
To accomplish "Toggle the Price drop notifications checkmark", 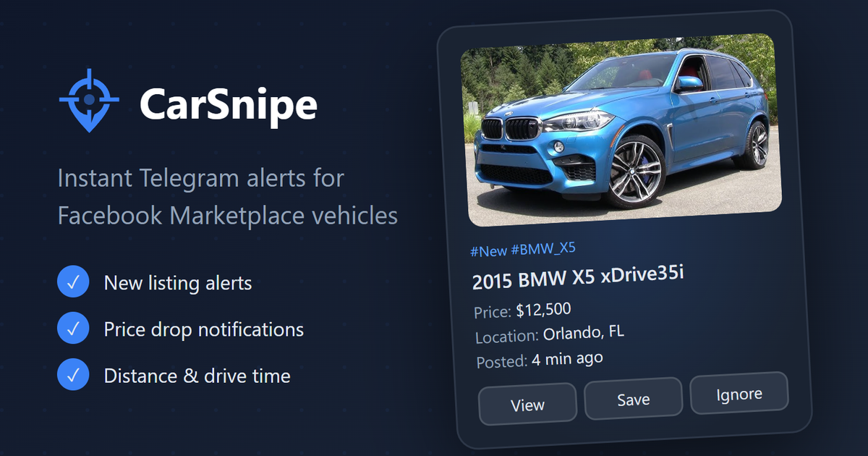I will [x=73, y=329].
